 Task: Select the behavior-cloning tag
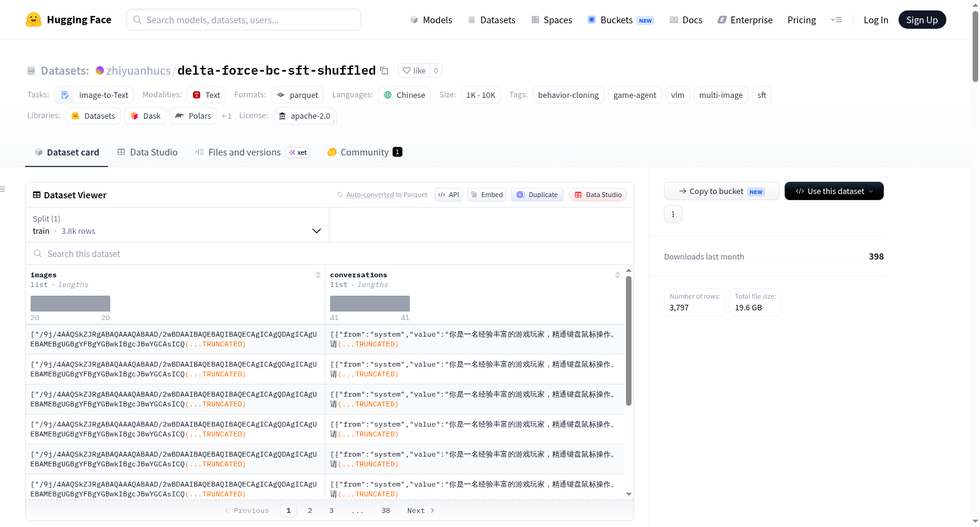point(568,95)
